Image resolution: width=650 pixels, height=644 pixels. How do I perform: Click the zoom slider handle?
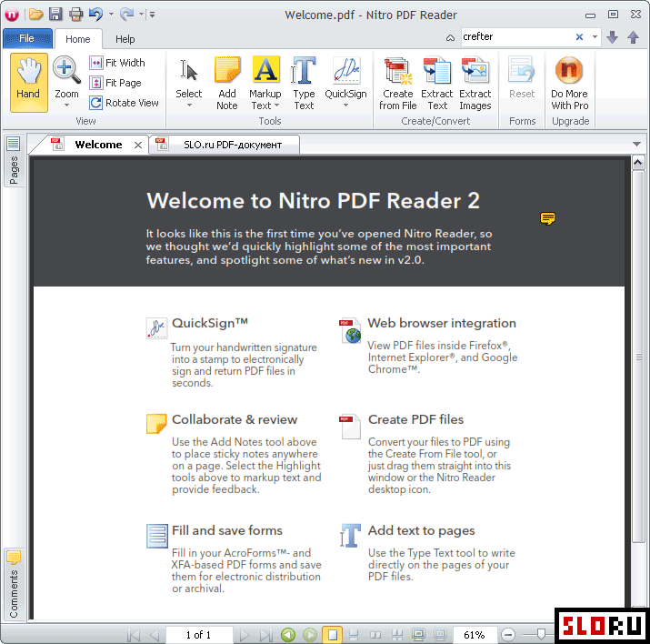(541, 634)
